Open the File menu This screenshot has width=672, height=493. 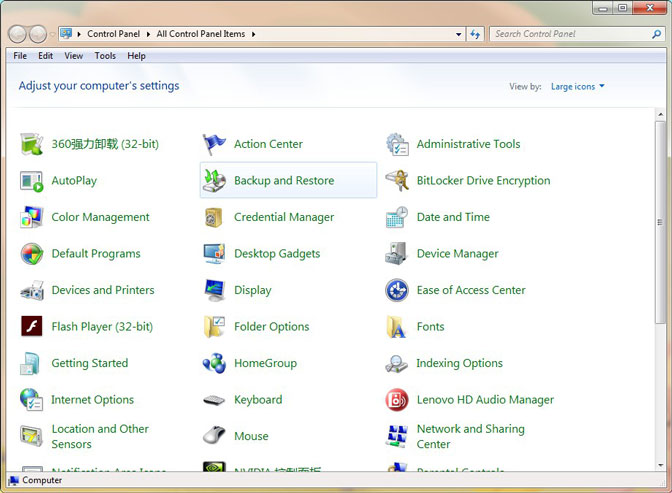(20, 56)
